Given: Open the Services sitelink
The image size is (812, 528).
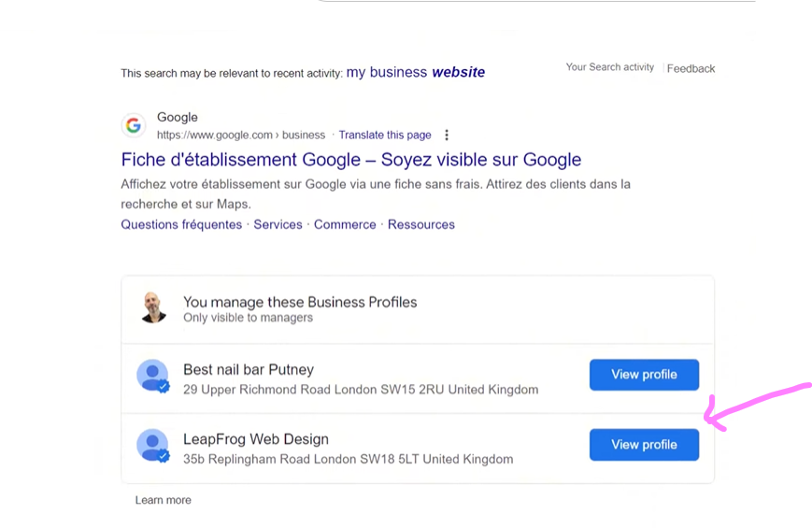Looking at the screenshot, I should [x=278, y=224].
